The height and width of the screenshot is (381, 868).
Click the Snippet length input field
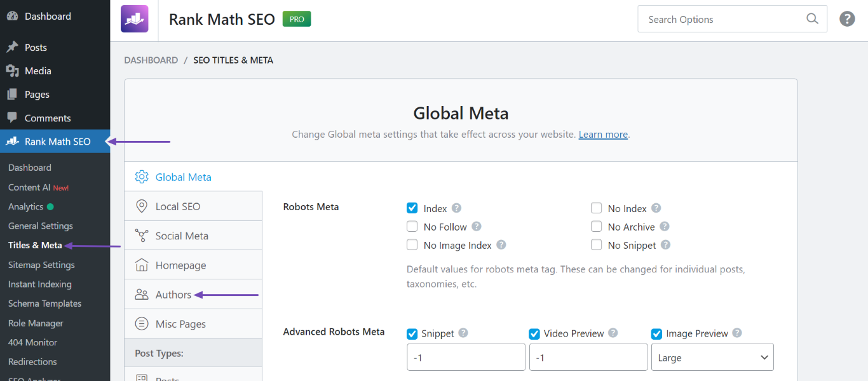466,358
